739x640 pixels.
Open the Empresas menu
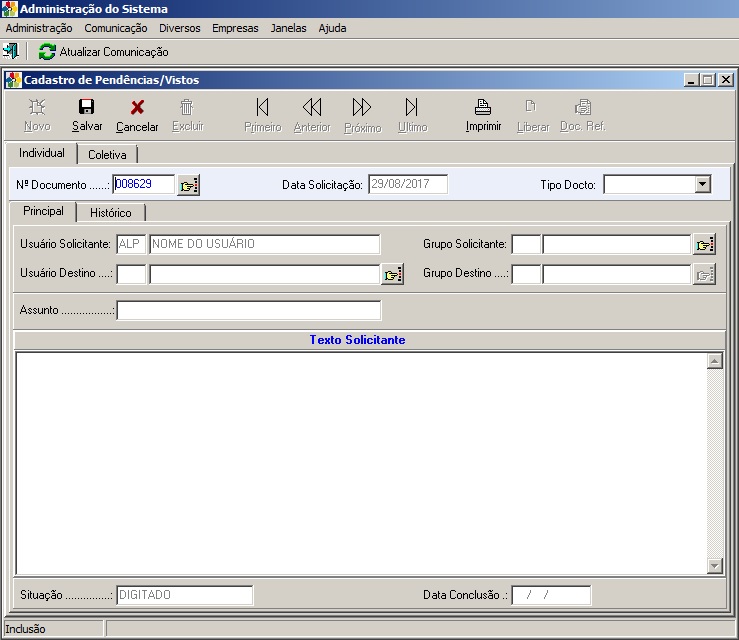235,28
